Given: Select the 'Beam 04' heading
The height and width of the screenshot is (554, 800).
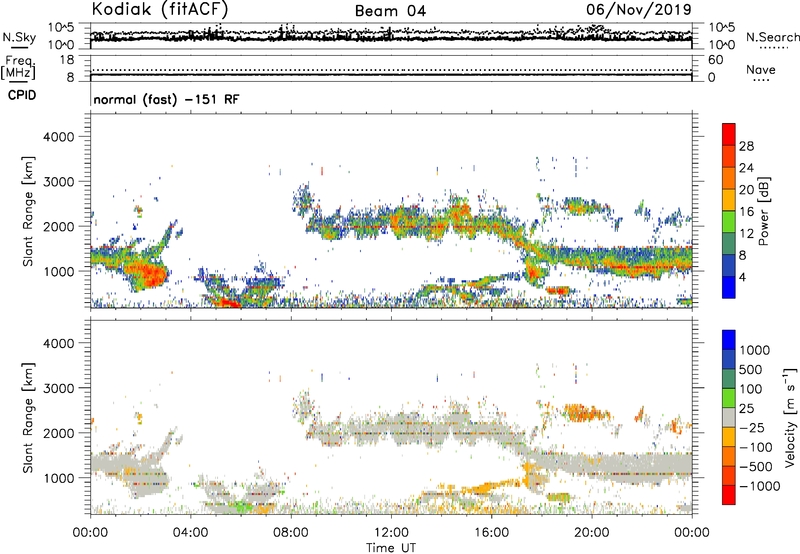Looking at the screenshot, I should tap(390, 11).
